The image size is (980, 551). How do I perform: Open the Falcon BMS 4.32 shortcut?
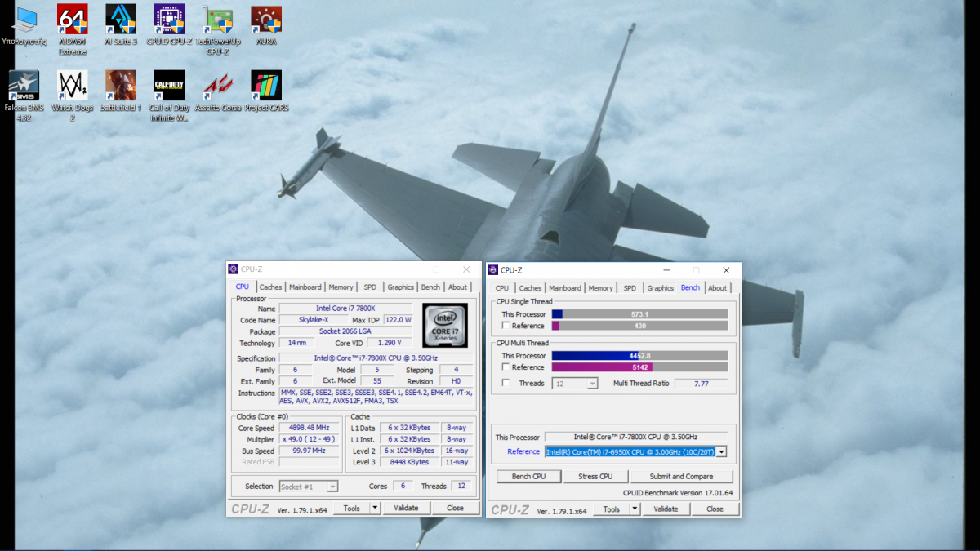(x=24, y=96)
